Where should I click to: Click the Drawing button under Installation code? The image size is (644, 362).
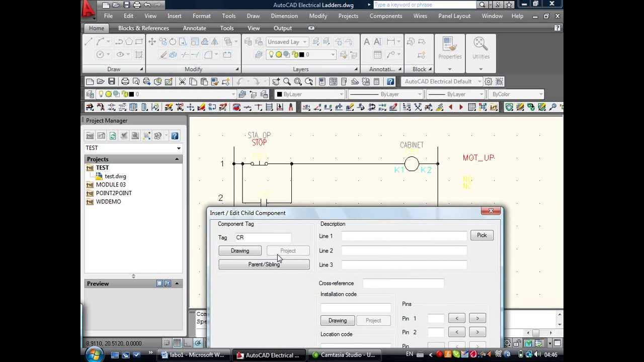(338, 320)
